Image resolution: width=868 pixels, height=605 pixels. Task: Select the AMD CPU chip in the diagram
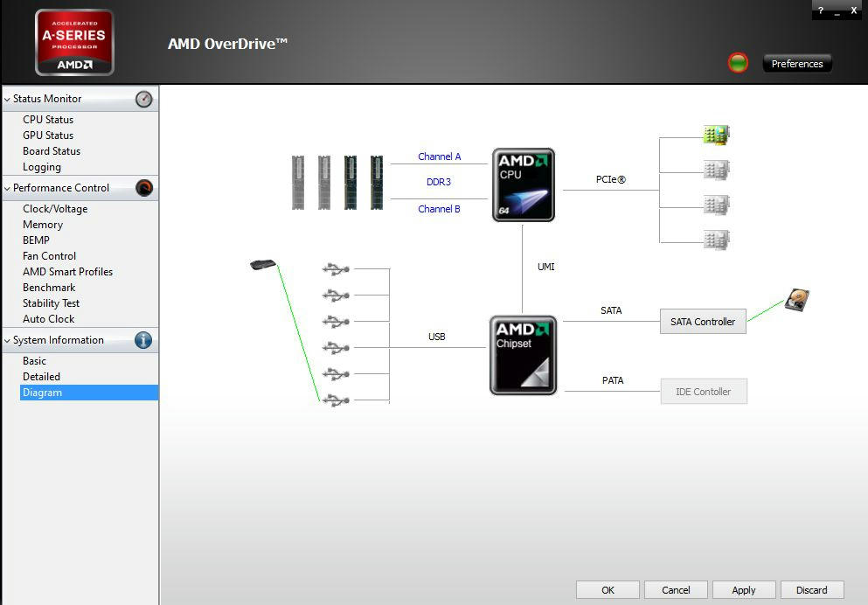pyautogui.click(x=523, y=184)
